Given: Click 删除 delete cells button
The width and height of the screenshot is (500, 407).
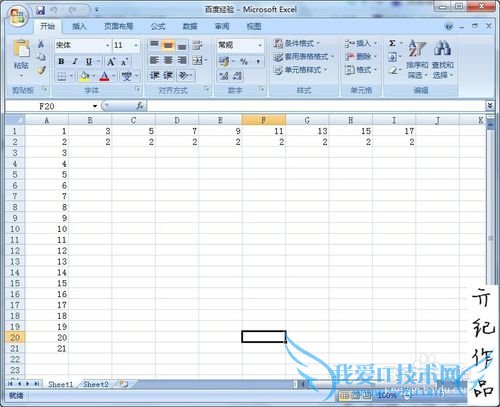Looking at the screenshot, I should point(361,57).
